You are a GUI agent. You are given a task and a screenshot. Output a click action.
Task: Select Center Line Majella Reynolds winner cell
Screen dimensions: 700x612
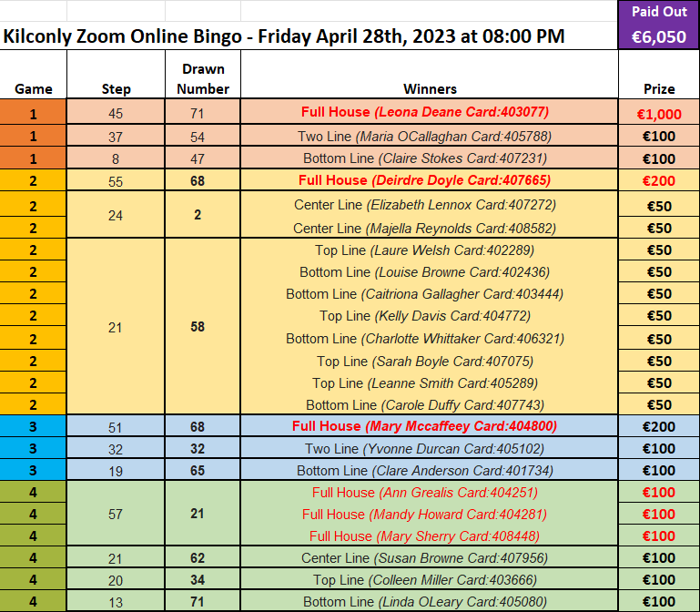[430, 228]
